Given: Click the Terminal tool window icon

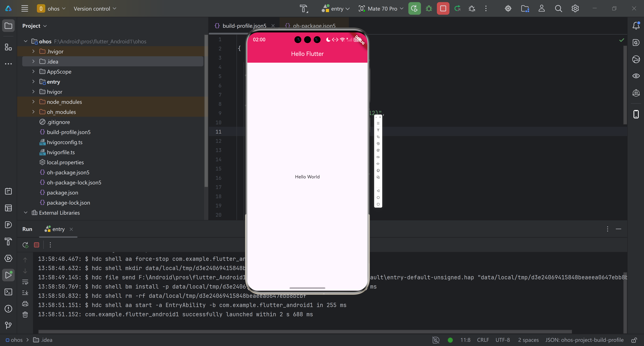Looking at the screenshot, I should coord(8,292).
